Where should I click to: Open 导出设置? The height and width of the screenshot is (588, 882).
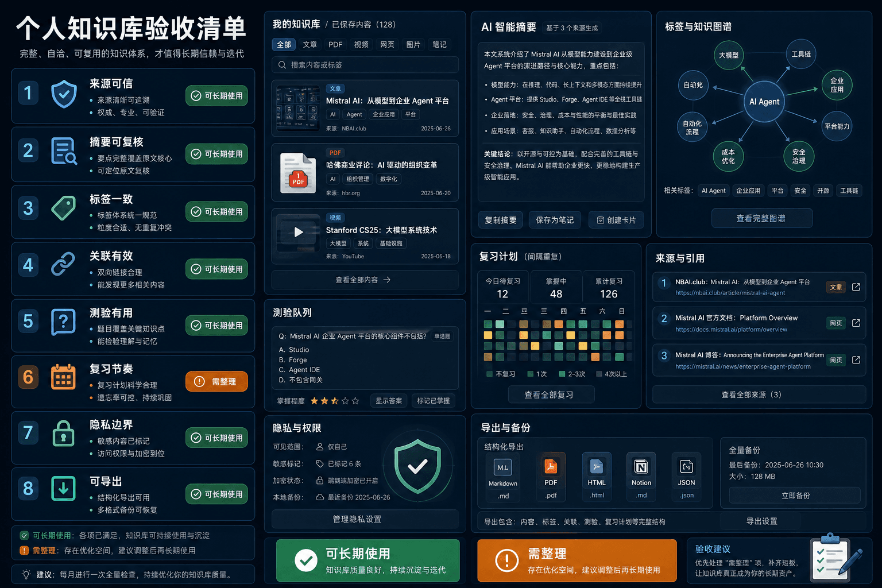point(762,521)
